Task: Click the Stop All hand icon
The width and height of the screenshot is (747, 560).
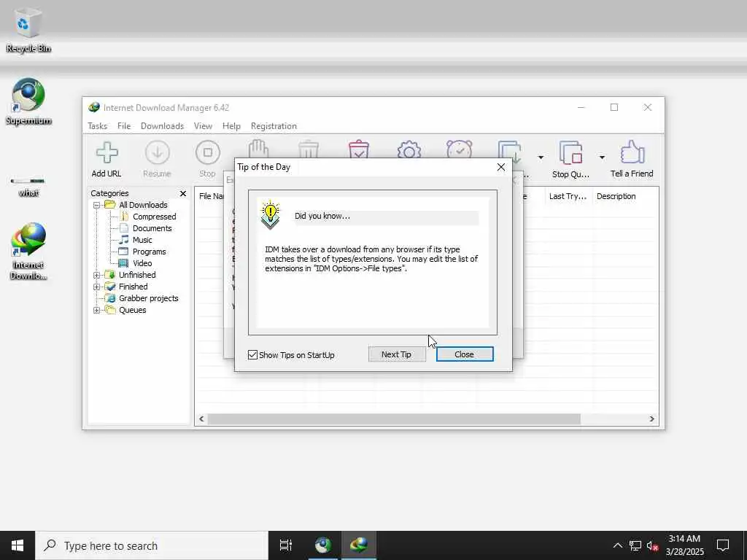Action: coord(258,149)
